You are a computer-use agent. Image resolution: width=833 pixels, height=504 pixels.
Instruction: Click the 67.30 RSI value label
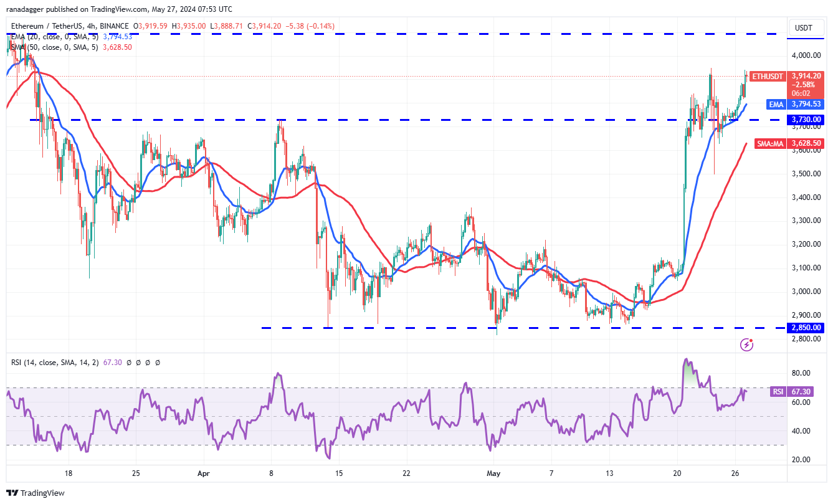[807, 392]
